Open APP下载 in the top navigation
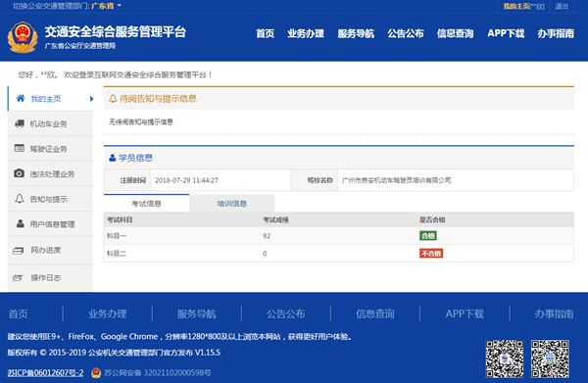 tap(506, 33)
